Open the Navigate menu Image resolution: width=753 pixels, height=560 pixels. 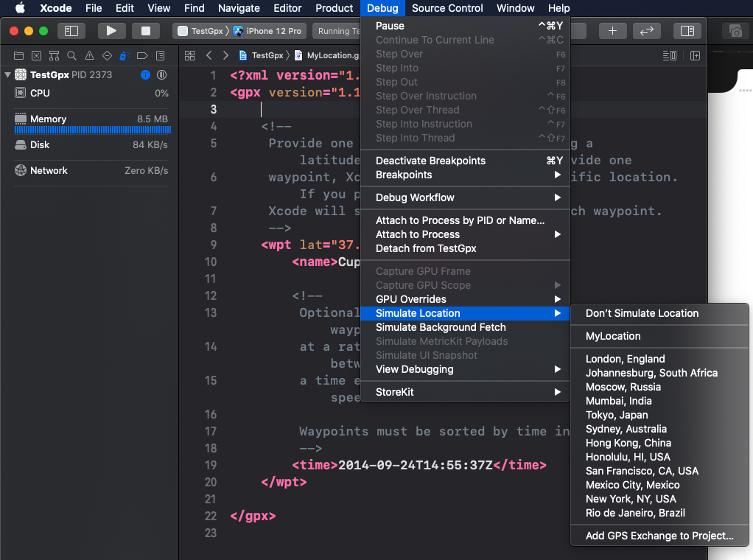(239, 8)
